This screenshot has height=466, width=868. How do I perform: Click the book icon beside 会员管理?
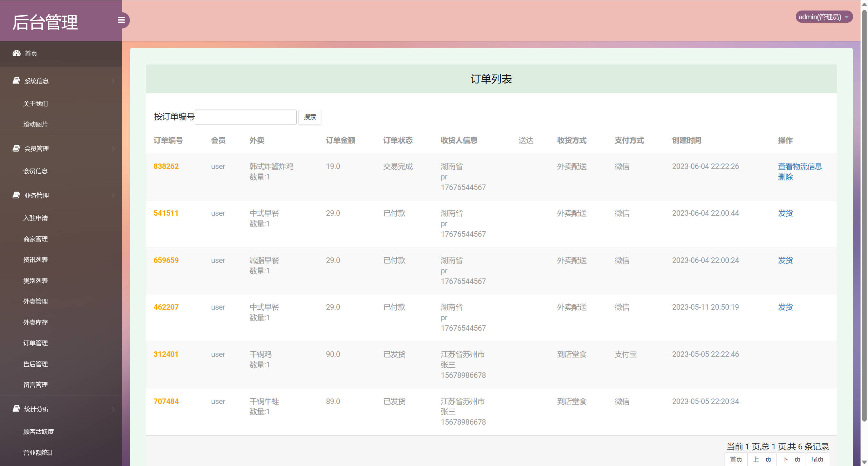[16, 148]
